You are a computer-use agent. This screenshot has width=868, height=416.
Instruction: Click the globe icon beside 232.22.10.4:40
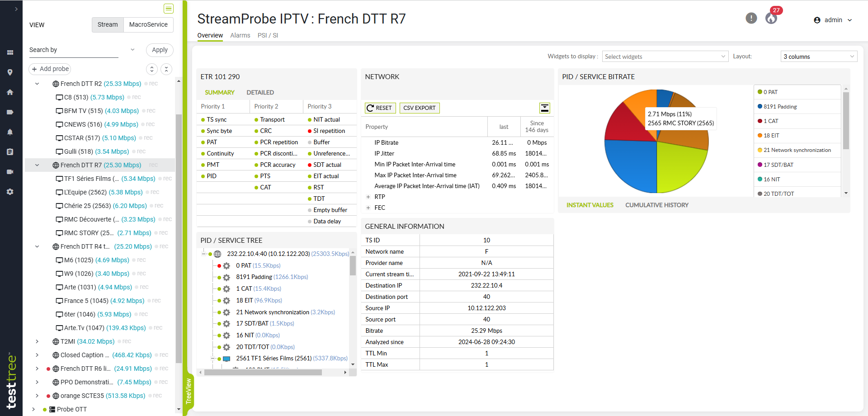[x=217, y=254]
